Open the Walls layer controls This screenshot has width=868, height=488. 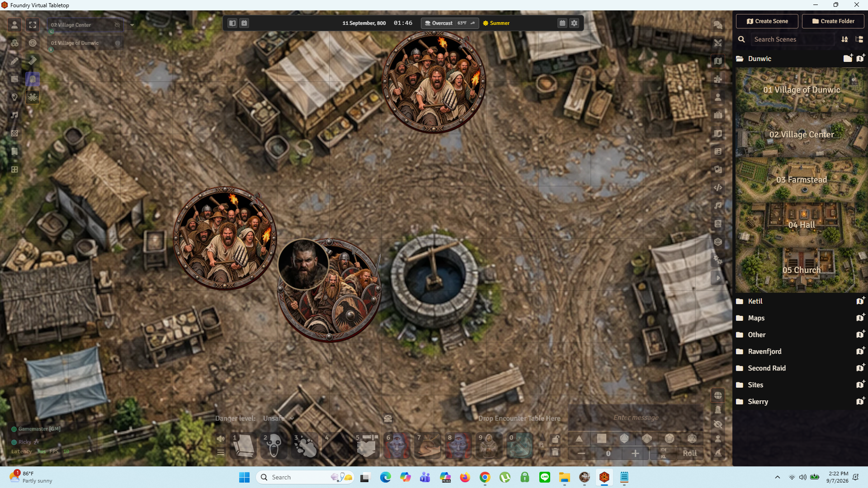coord(14,79)
